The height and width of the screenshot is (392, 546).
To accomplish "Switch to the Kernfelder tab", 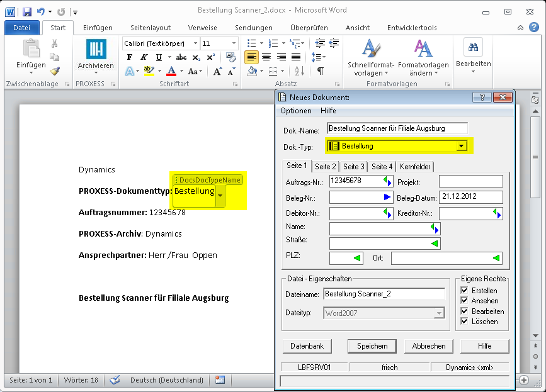I will click(x=415, y=167).
